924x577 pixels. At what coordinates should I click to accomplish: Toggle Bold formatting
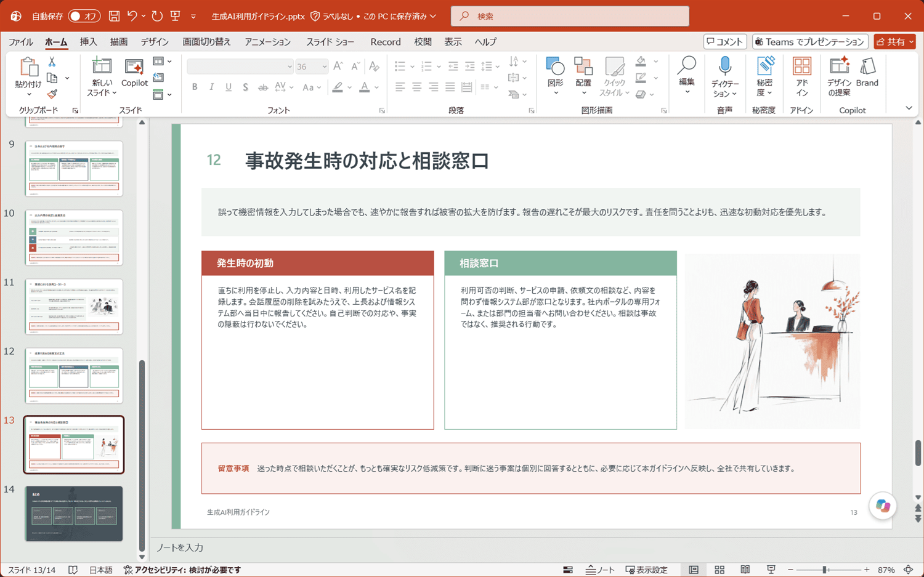coord(195,87)
